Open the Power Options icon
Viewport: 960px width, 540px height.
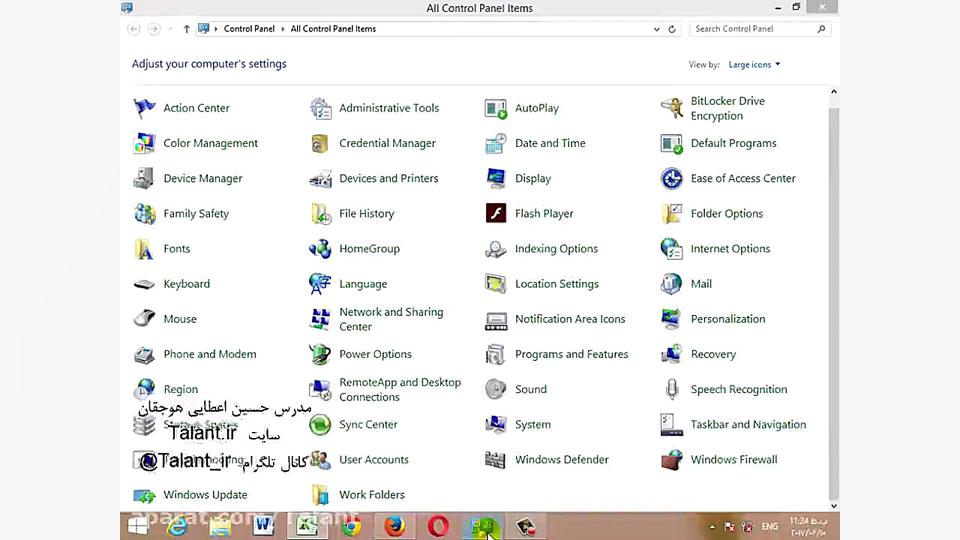click(320, 354)
